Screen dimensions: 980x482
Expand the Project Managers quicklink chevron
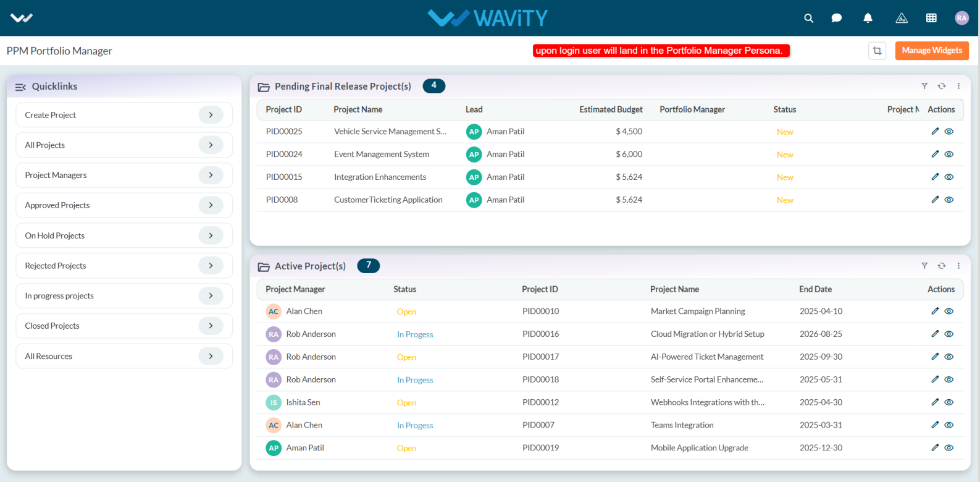211,175
